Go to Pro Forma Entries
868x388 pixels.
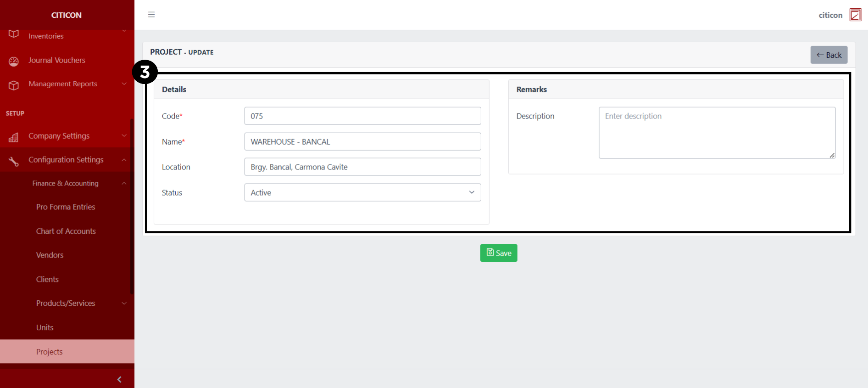[x=66, y=207]
